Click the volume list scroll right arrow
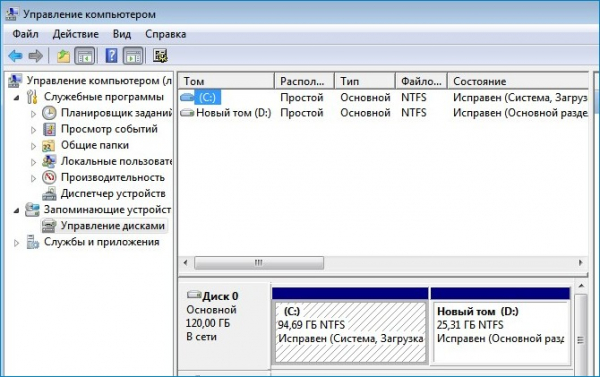 580,263
